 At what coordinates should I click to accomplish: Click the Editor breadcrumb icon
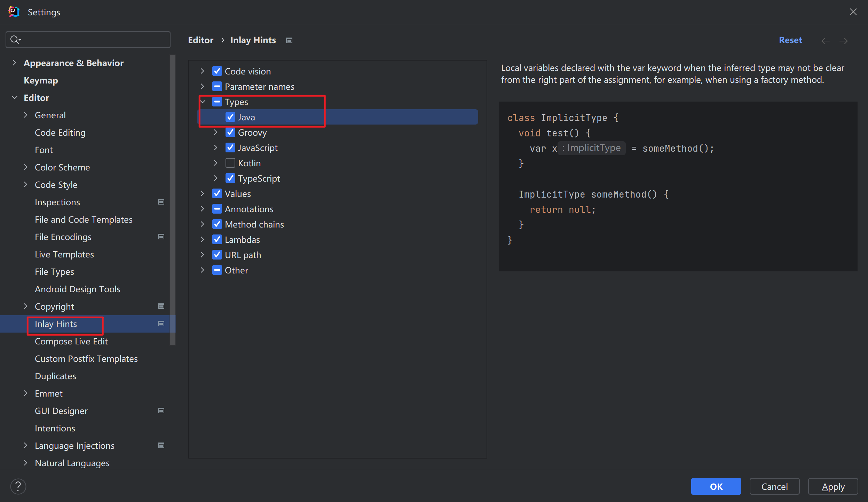pyautogui.click(x=289, y=40)
